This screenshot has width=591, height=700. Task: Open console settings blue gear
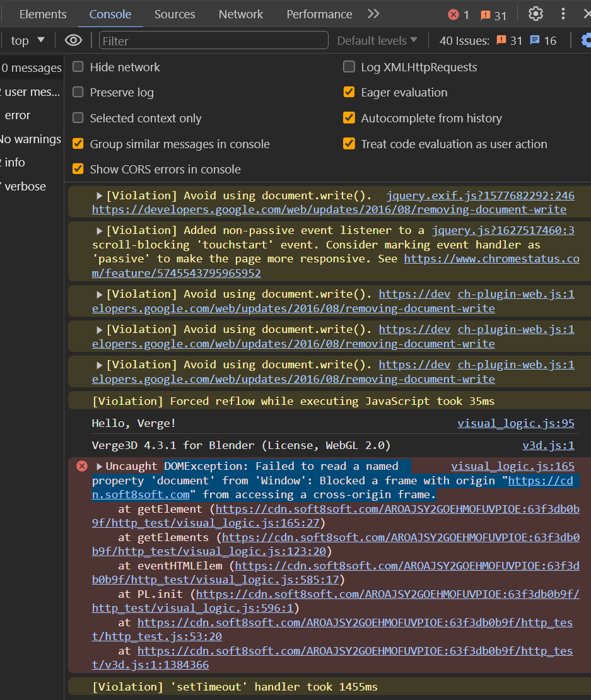tap(586, 40)
